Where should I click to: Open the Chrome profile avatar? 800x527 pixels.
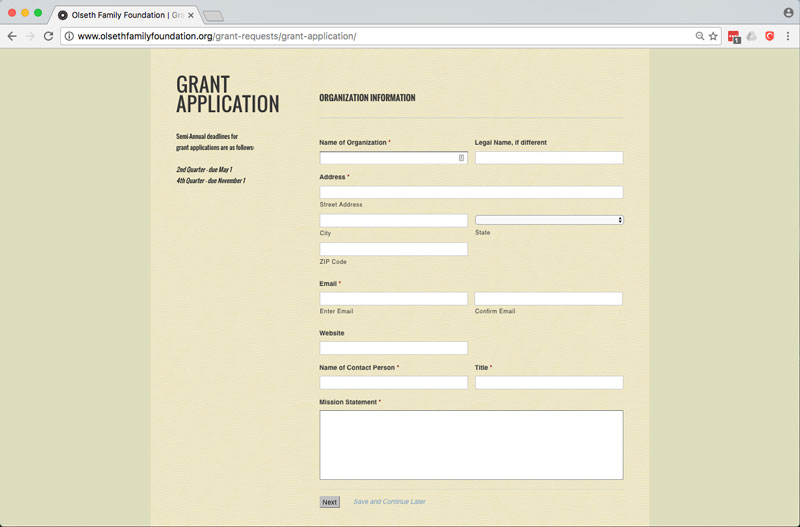pos(788,12)
